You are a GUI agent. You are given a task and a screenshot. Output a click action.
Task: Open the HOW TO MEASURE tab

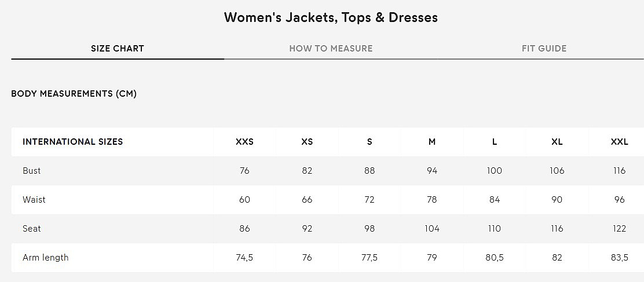(331, 49)
